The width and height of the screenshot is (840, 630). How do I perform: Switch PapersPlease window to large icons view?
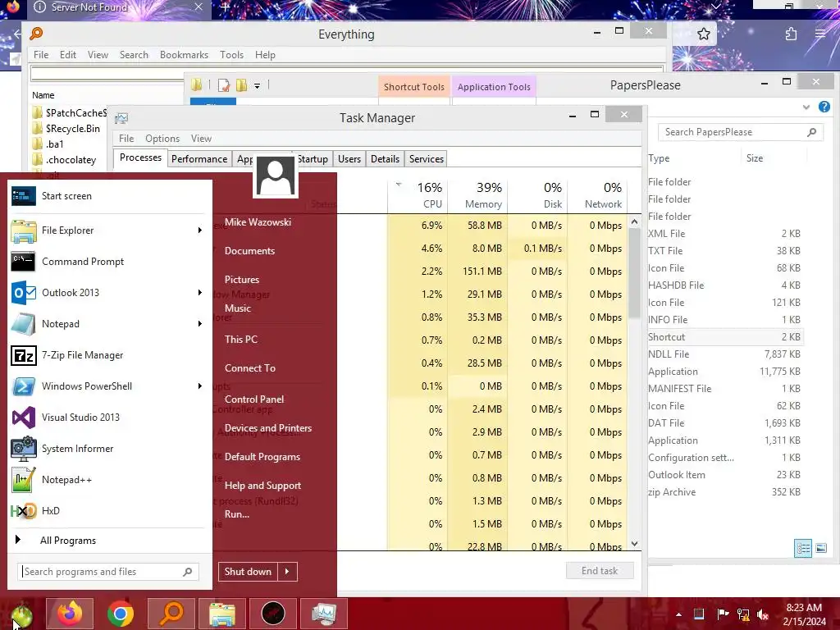click(820, 548)
